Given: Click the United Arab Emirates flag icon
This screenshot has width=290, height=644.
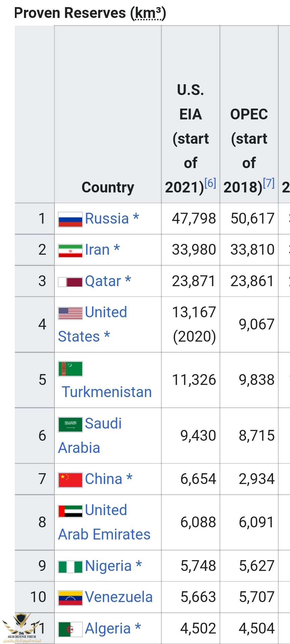Looking at the screenshot, I should [70, 511].
